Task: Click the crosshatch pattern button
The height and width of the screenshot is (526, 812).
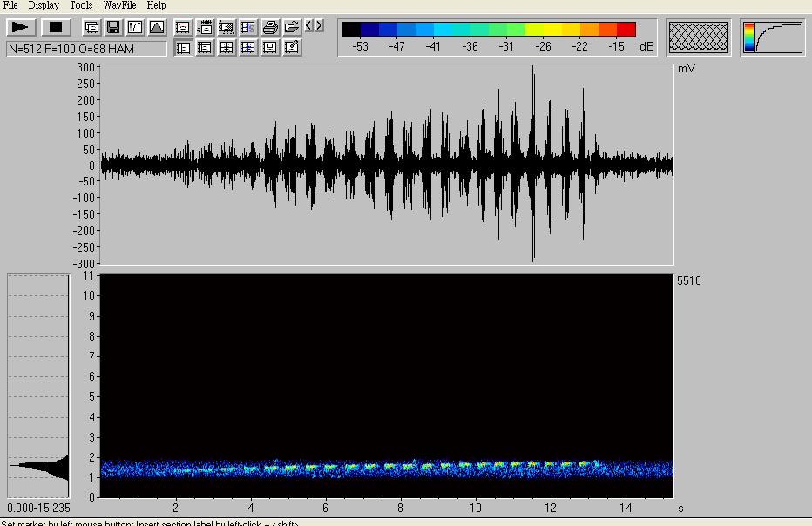Action: (x=699, y=37)
